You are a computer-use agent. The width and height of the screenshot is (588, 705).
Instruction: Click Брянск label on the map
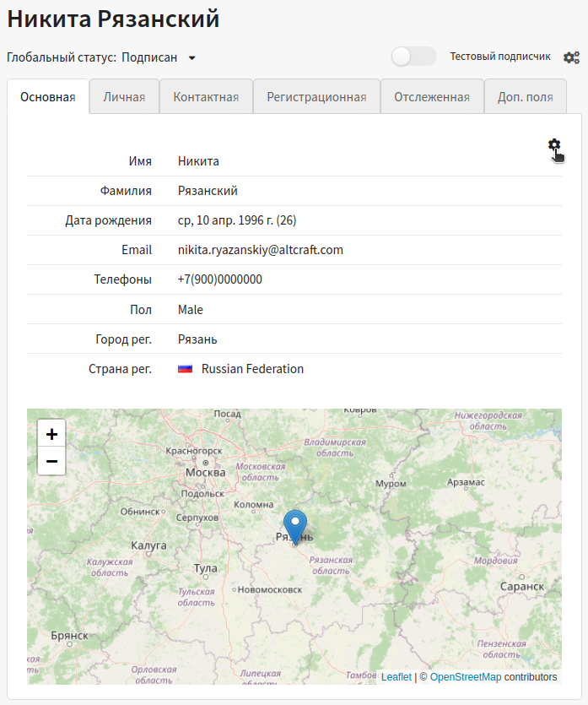pos(70,635)
